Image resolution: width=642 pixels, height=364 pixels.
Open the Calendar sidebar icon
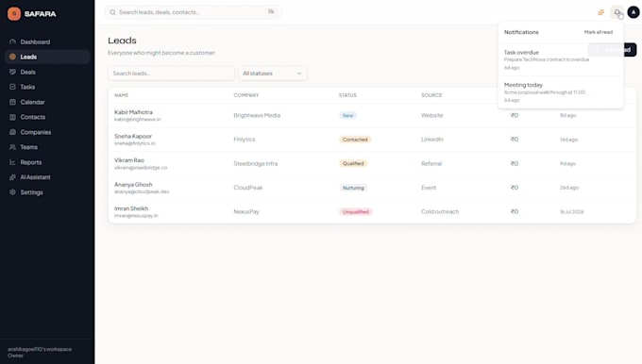click(12, 102)
